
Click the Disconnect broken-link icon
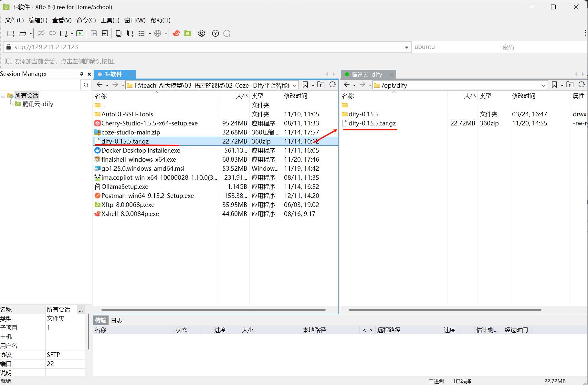41,33
